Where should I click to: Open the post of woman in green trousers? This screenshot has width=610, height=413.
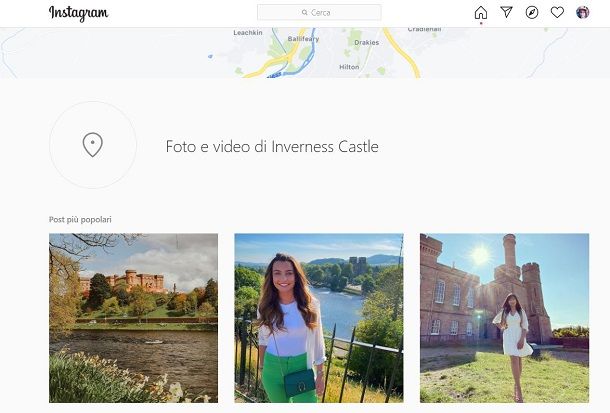click(319, 318)
